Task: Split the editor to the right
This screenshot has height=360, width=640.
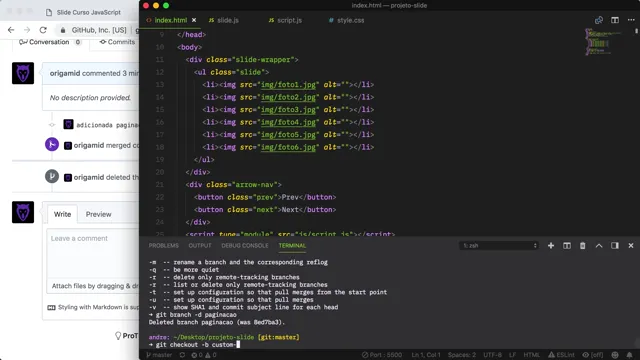Action: pyautogui.click(x=615, y=20)
